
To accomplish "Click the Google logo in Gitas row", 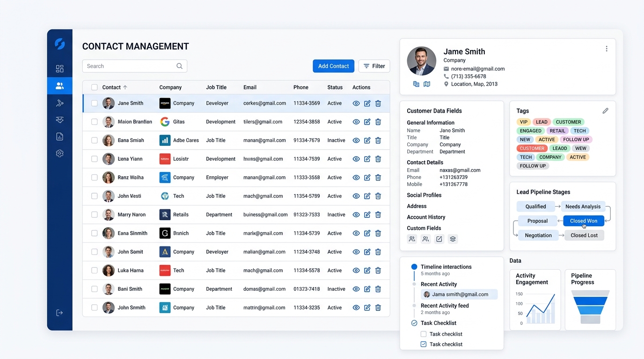I will point(165,122).
